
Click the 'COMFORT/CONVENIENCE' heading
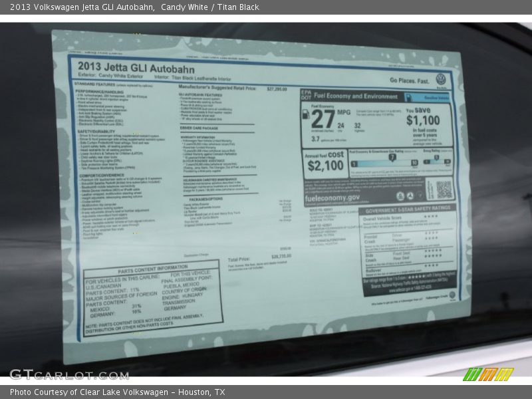tap(102, 176)
